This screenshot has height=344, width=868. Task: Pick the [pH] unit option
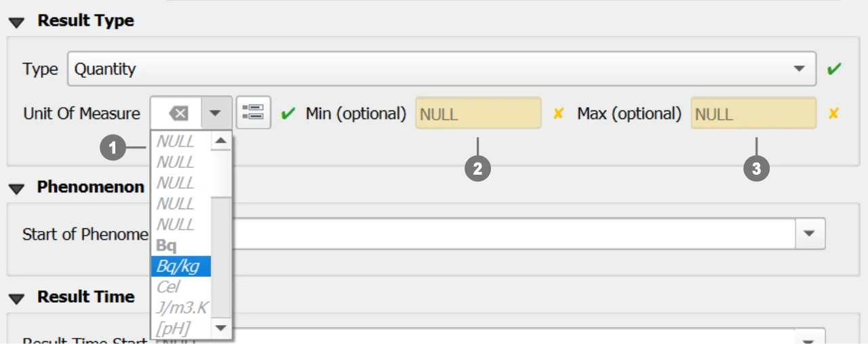173,328
